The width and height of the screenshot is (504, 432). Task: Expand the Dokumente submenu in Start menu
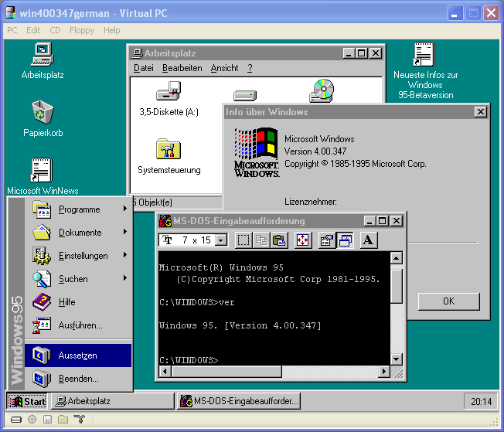[78, 233]
